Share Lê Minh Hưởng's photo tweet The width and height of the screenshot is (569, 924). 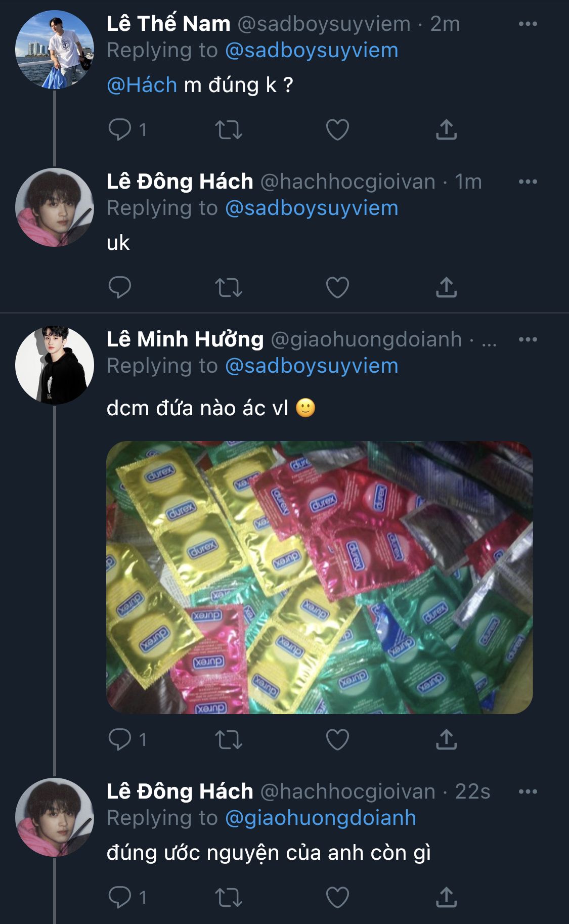click(x=446, y=739)
